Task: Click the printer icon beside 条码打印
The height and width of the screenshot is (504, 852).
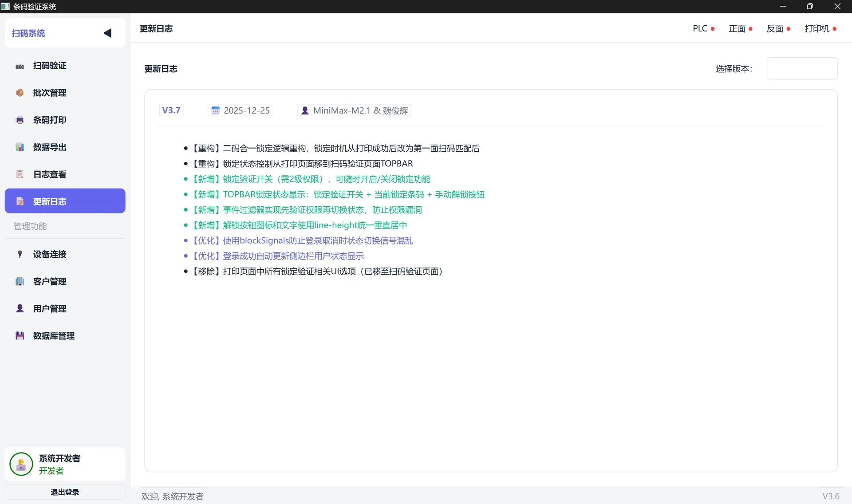Action: pyautogui.click(x=20, y=120)
